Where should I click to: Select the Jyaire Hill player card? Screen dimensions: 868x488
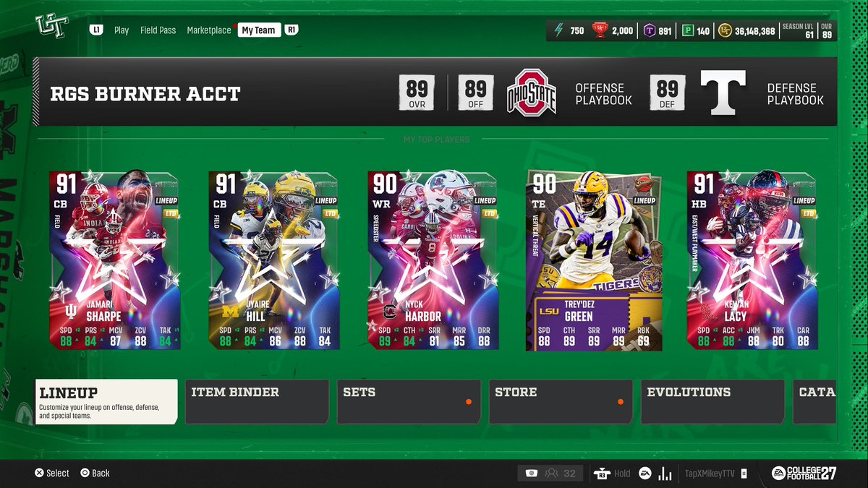273,260
